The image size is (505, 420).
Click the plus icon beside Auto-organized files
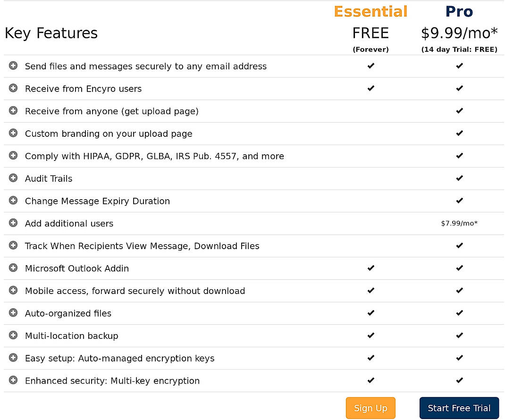(13, 313)
